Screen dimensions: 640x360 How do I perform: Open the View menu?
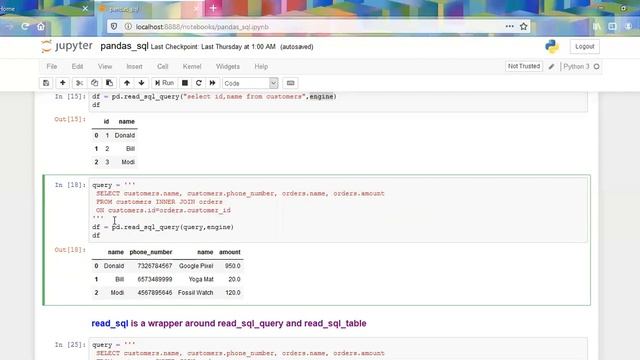(x=105, y=67)
